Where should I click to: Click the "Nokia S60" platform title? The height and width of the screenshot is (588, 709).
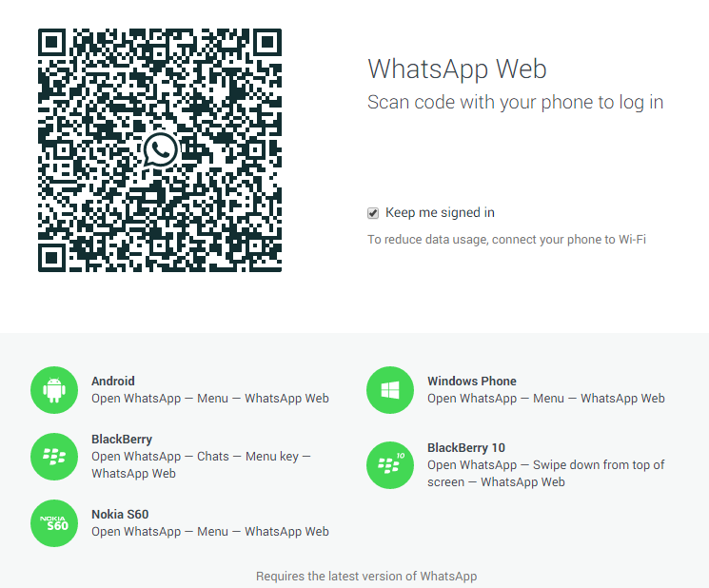pos(120,515)
